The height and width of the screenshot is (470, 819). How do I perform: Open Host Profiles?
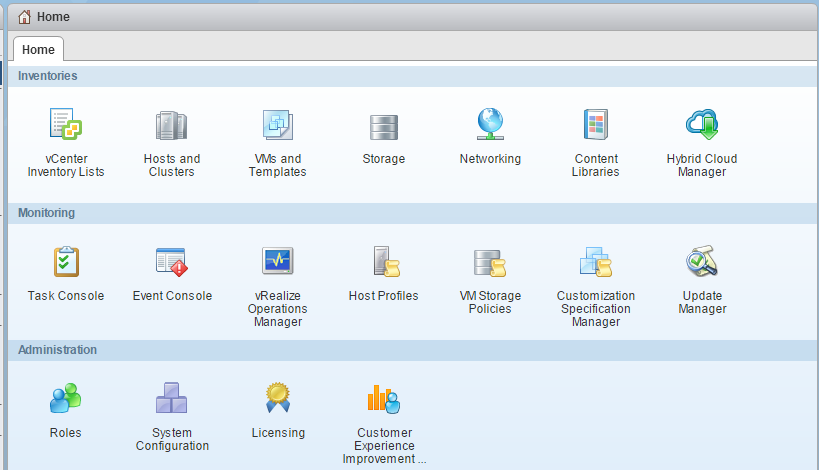point(384,262)
